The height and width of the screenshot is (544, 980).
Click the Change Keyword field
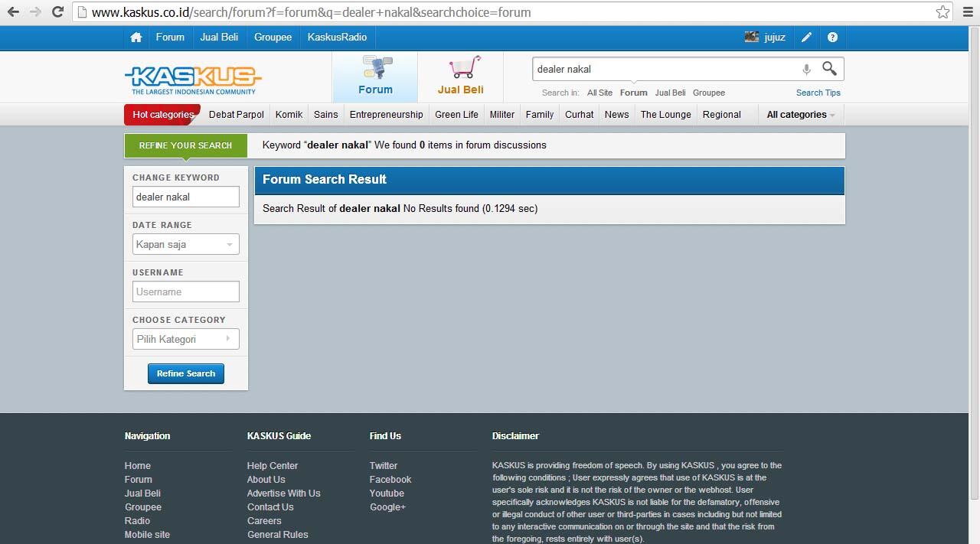[186, 197]
